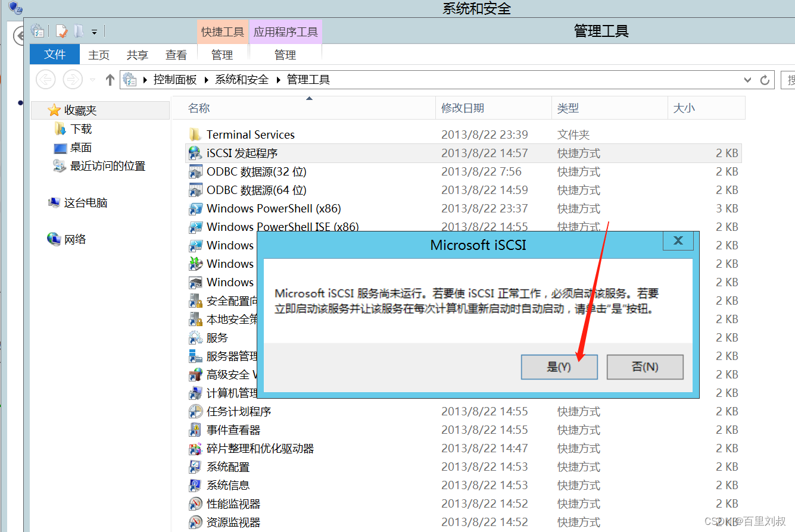Click shield icon of 系统和安全 background window
795x532 pixels.
tap(16, 8)
